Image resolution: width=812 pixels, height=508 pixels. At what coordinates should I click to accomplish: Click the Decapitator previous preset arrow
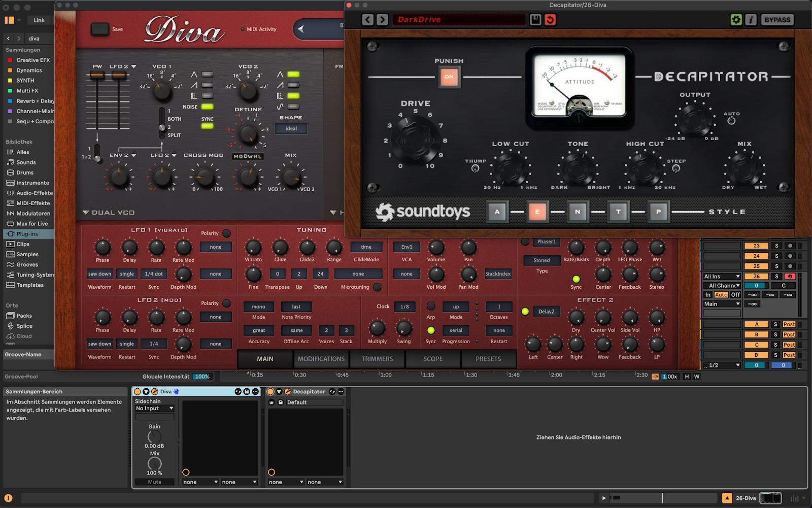pyautogui.click(x=368, y=20)
